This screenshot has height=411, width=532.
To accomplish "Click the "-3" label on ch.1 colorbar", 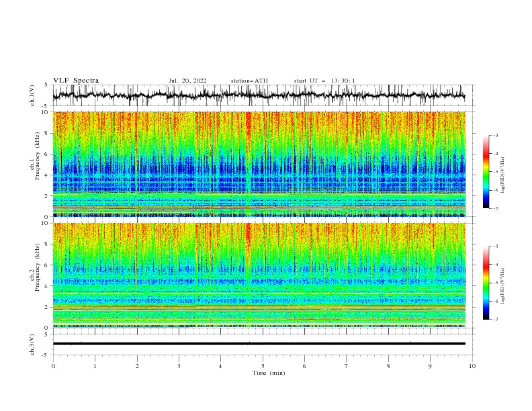I will click(496, 135).
